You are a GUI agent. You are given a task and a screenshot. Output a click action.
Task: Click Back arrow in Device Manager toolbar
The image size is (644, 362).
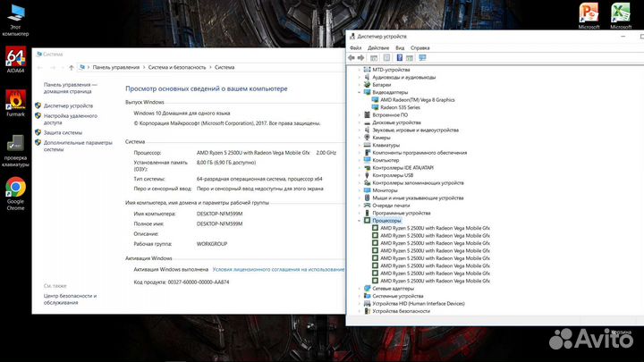point(352,58)
